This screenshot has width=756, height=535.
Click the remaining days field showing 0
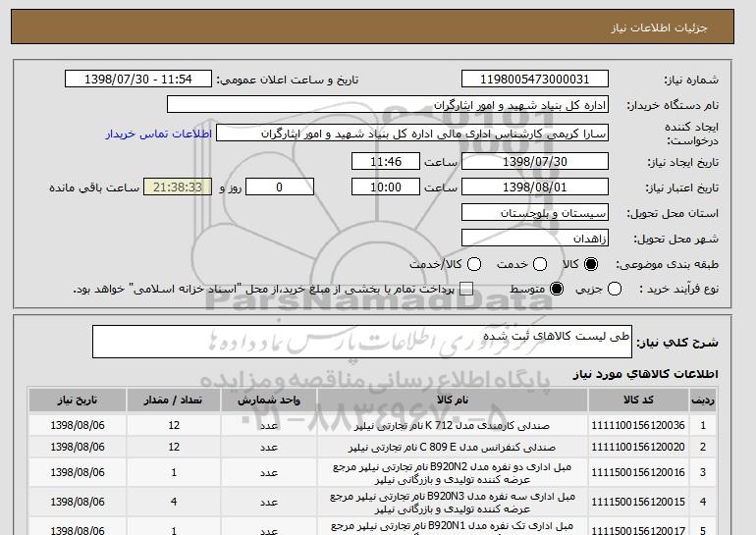coord(280,187)
